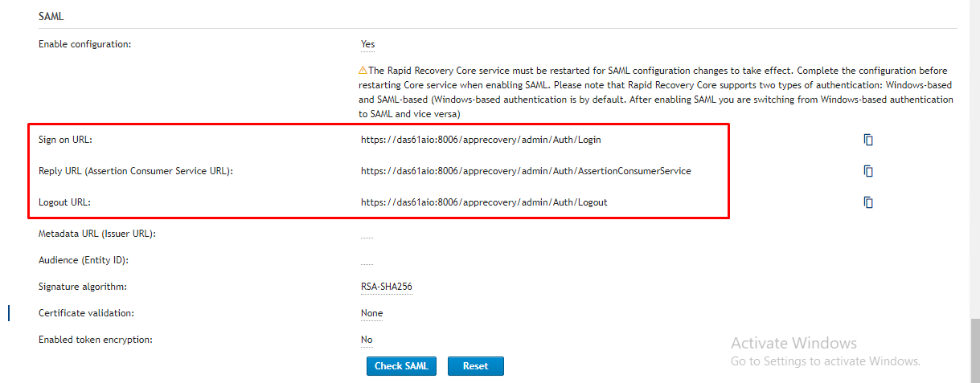Select the Auth/Login sign on URL text
The width and height of the screenshot is (980, 383).
tap(481, 140)
